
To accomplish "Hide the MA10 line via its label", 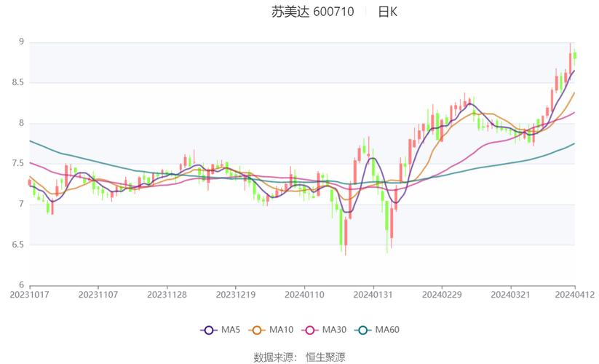I will pos(281,330).
